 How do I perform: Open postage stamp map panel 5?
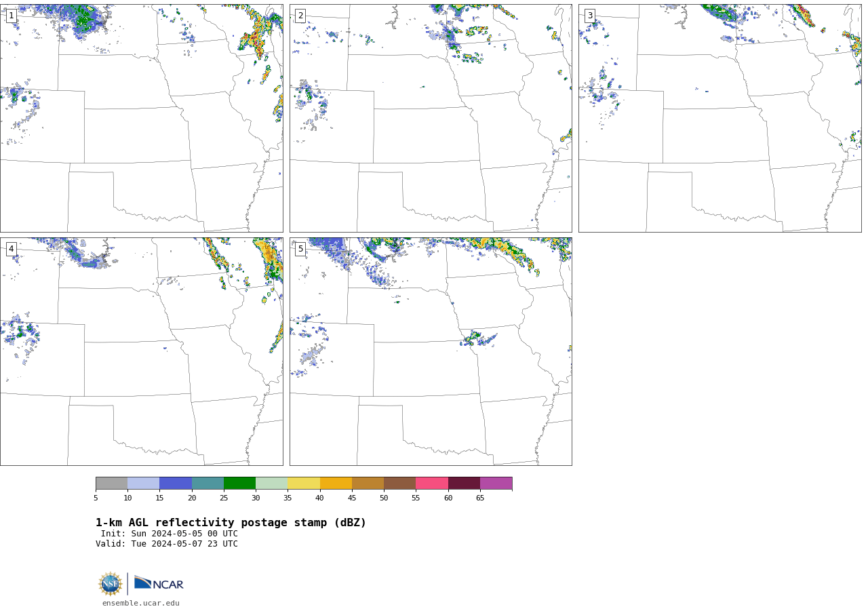(x=431, y=351)
